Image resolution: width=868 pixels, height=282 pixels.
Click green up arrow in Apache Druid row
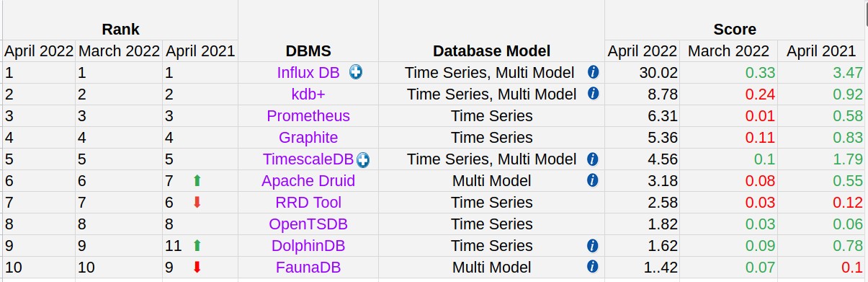197,180
